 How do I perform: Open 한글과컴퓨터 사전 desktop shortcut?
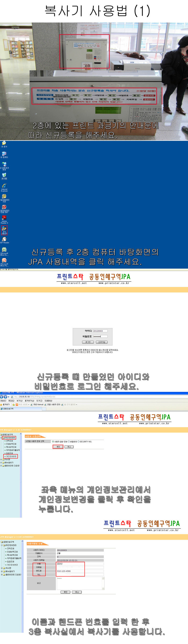point(4,198)
